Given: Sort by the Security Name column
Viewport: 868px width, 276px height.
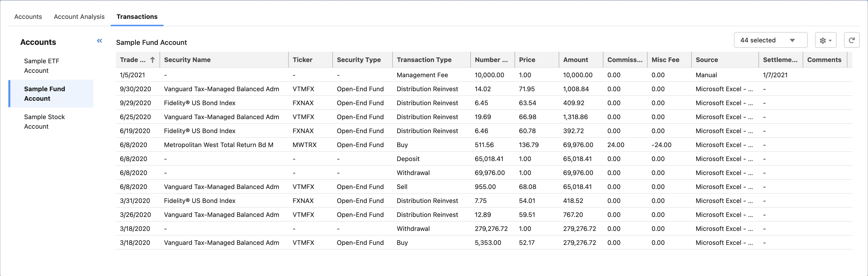Looking at the screenshot, I should click(187, 60).
